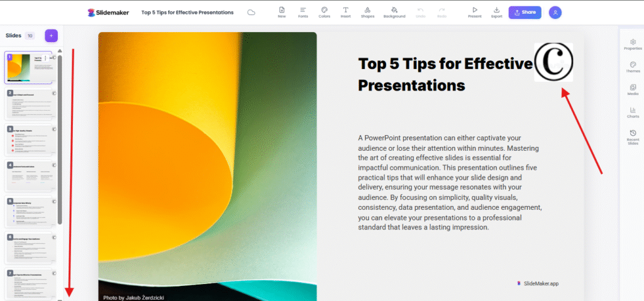Open the user profile avatar menu
The height and width of the screenshot is (301, 644).
point(555,12)
